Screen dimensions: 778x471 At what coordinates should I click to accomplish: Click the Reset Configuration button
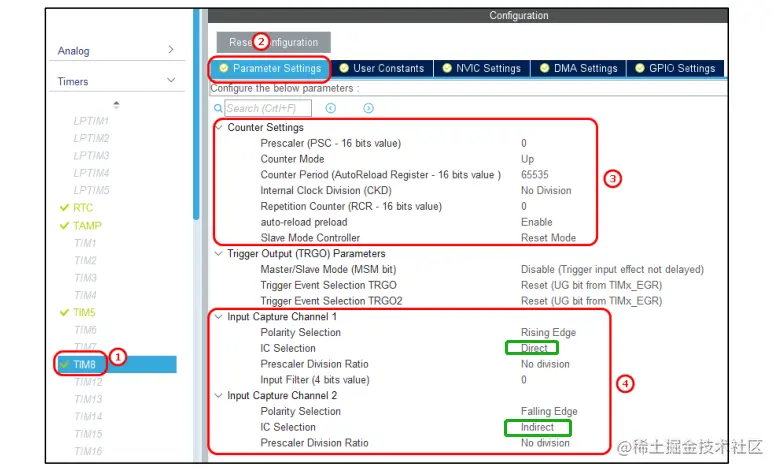coord(273,42)
